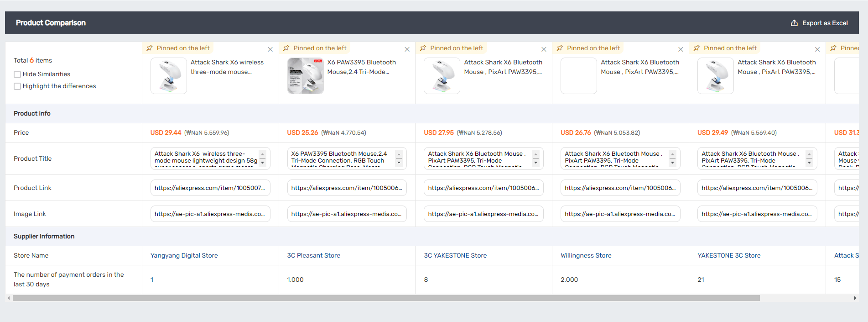Viewport: 868px width, 322px height.
Task: Click the horizontal scrollbar thumb
Action: (x=386, y=298)
